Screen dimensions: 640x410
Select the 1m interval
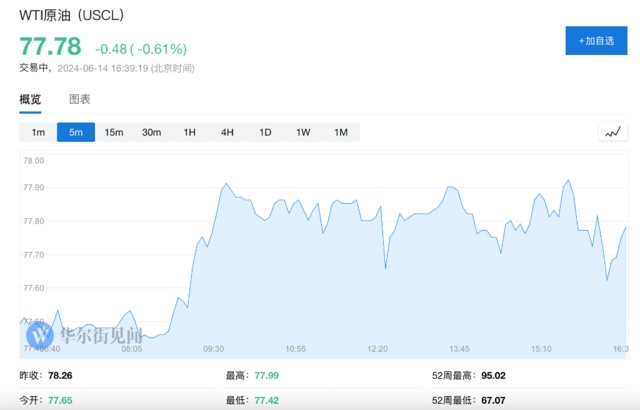[38, 133]
